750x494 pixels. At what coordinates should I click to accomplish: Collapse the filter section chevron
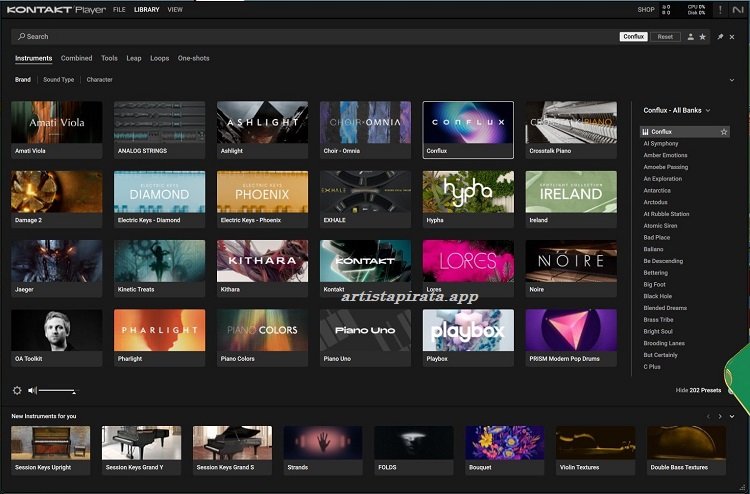tap(732, 80)
